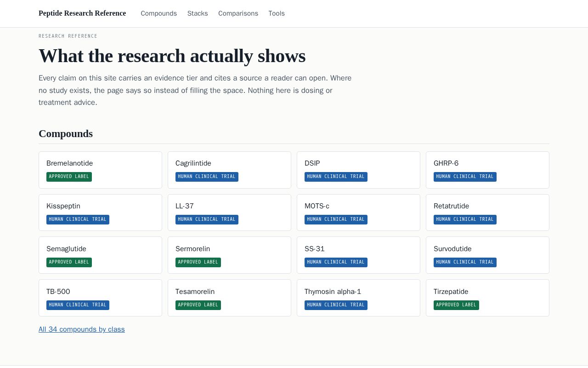The height and width of the screenshot is (368, 588).
Task: Select the Tools nav item
Action: tap(277, 13)
